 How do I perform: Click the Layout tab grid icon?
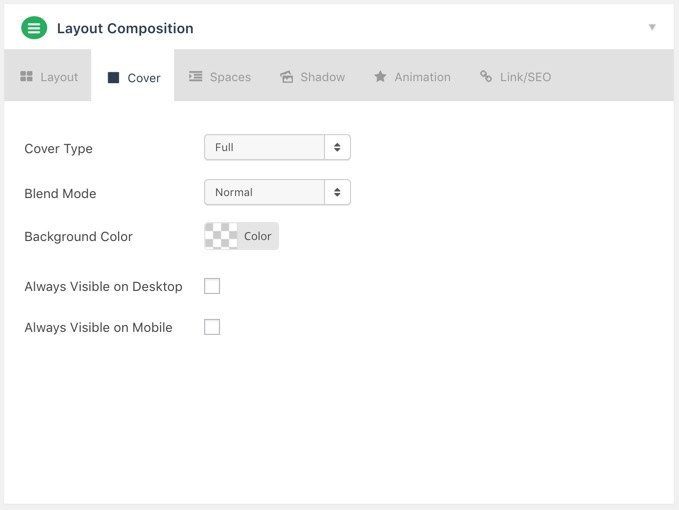pyautogui.click(x=26, y=77)
